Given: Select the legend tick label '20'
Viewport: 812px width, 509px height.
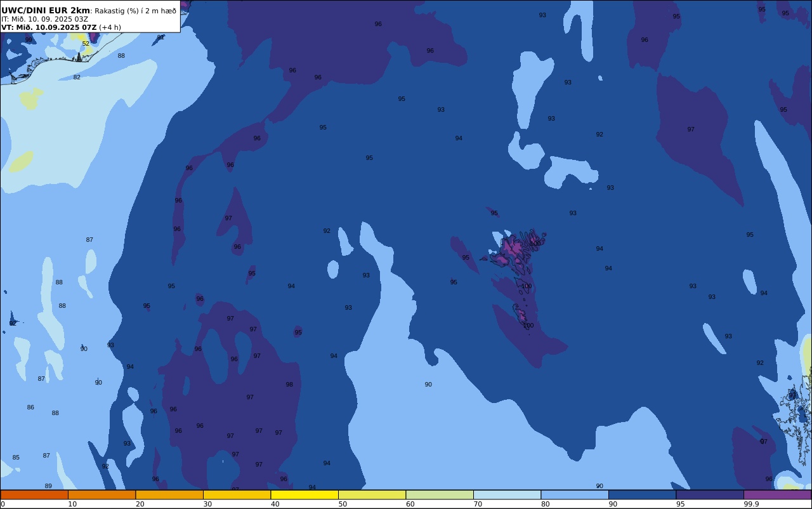Looking at the screenshot, I should [x=140, y=504].
